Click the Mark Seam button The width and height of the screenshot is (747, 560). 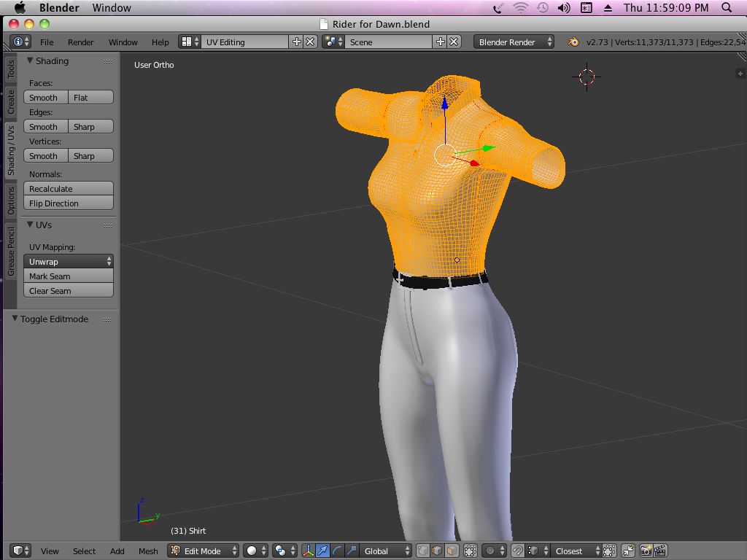coord(69,276)
